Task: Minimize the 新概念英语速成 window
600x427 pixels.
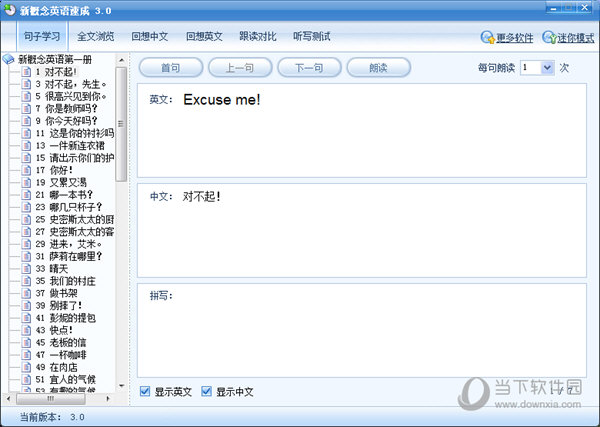Action: 553,7
